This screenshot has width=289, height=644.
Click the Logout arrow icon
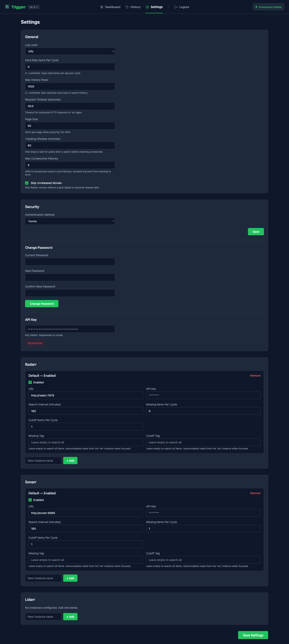pyautogui.click(x=176, y=7)
